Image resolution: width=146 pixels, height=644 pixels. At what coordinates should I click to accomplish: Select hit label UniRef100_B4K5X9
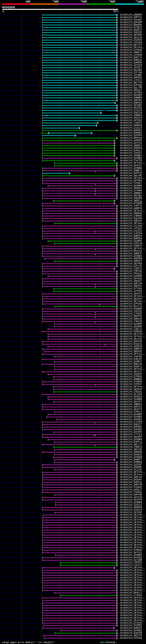[x=131, y=341]
